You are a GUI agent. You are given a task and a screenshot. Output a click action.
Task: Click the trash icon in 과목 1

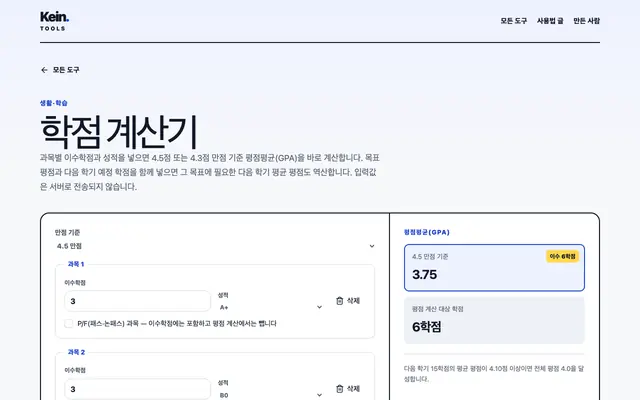[x=340, y=301]
